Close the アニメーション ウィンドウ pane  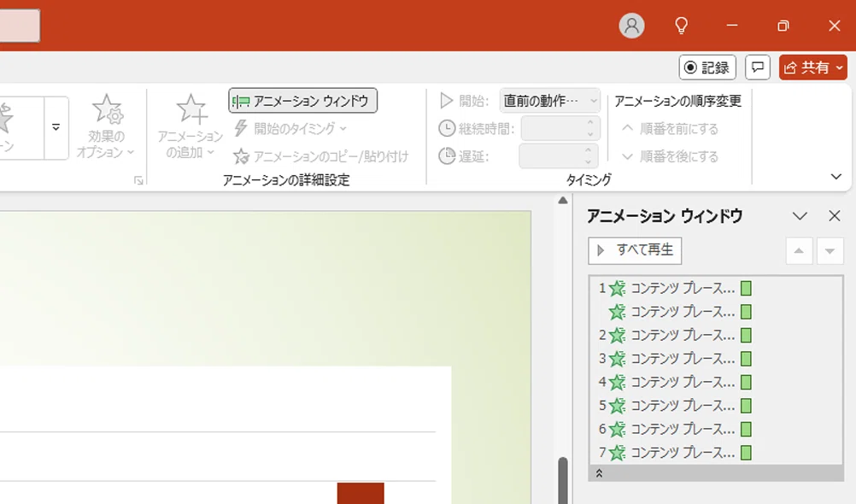point(834,216)
